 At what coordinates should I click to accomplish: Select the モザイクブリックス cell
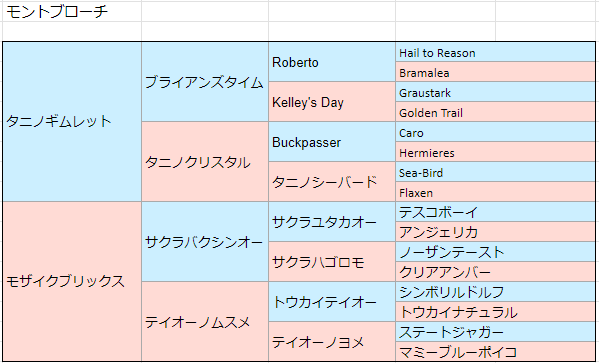point(72,281)
